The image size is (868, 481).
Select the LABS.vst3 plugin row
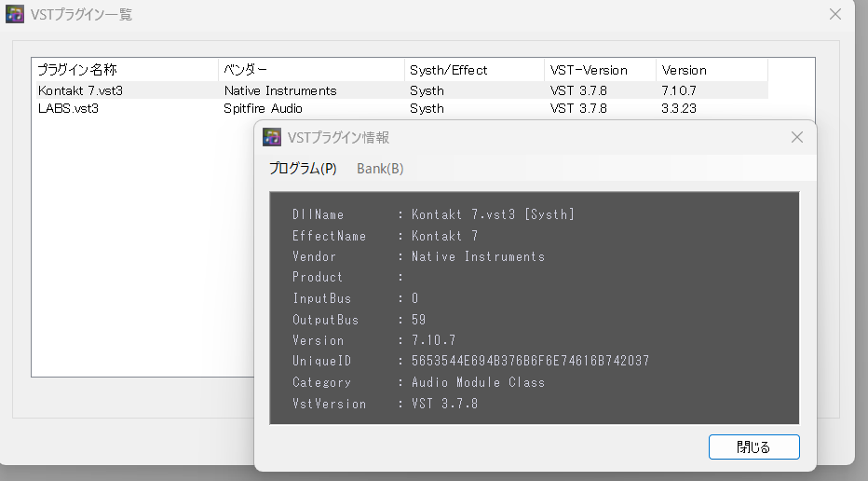[68, 108]
